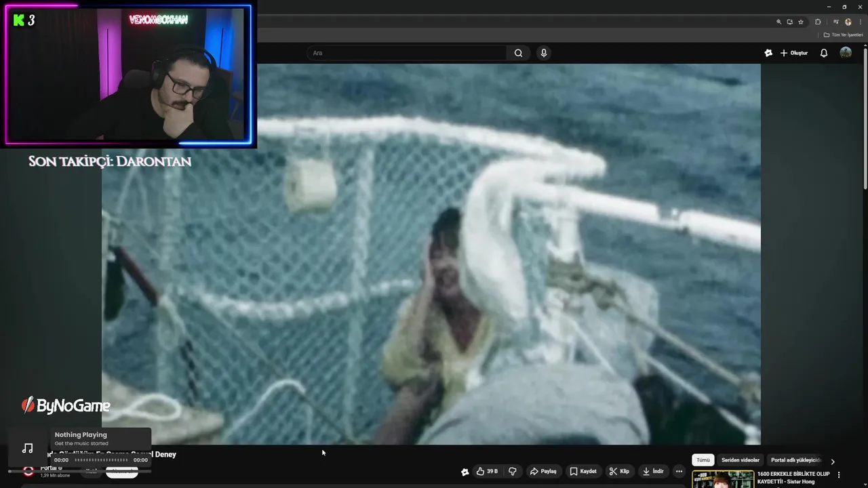
Task: Show more filter chips with right chevron
Action: pos(833,461)
